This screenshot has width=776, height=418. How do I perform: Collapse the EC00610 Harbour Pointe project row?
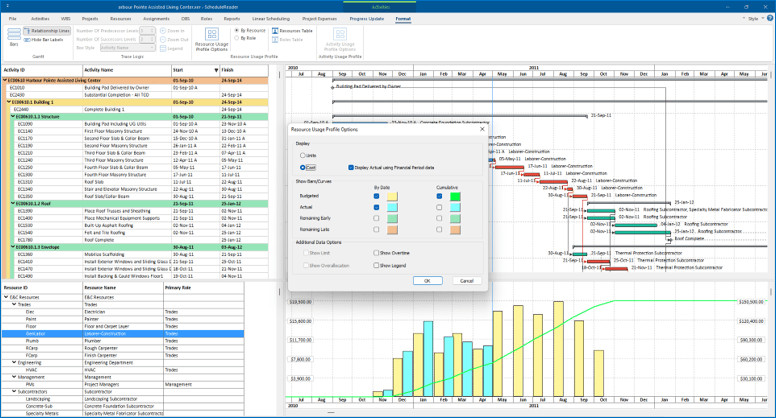[5, 80]
